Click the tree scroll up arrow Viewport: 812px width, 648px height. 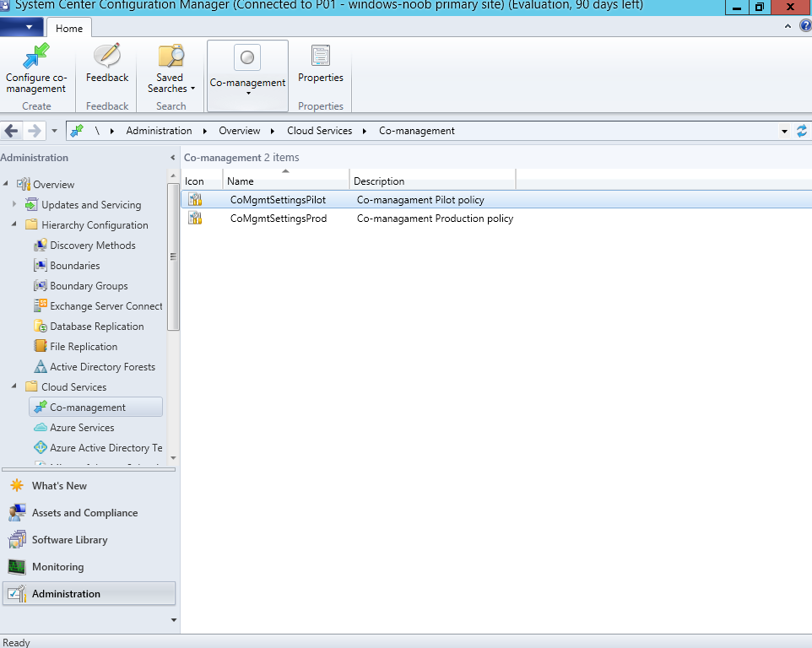tap(173, 176)
